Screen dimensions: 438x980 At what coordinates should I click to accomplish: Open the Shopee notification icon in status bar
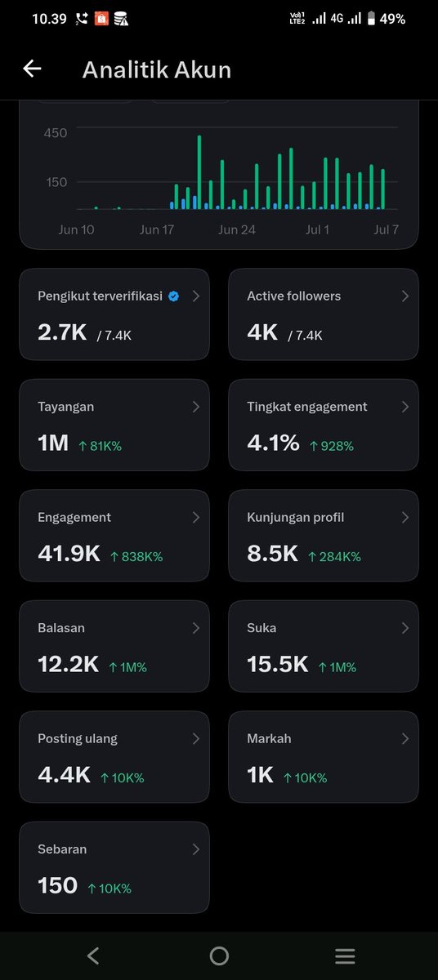pyautogui.click(x=101, y=18)
